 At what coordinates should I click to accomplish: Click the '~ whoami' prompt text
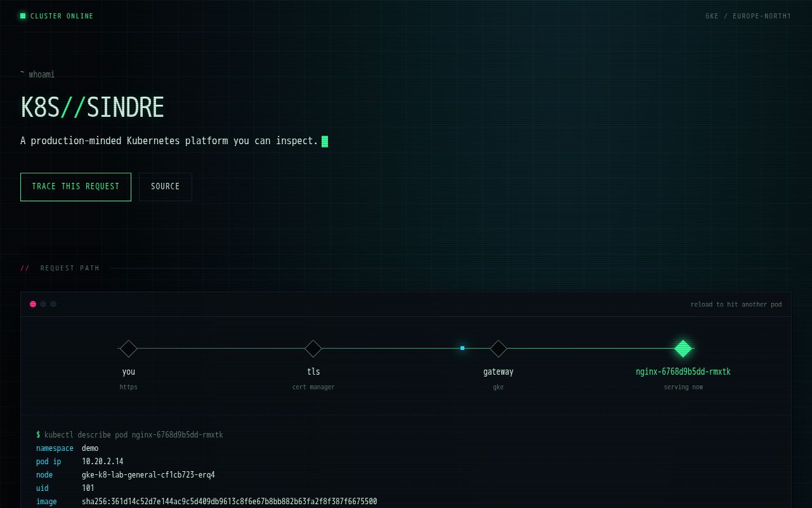click(37, 74)
